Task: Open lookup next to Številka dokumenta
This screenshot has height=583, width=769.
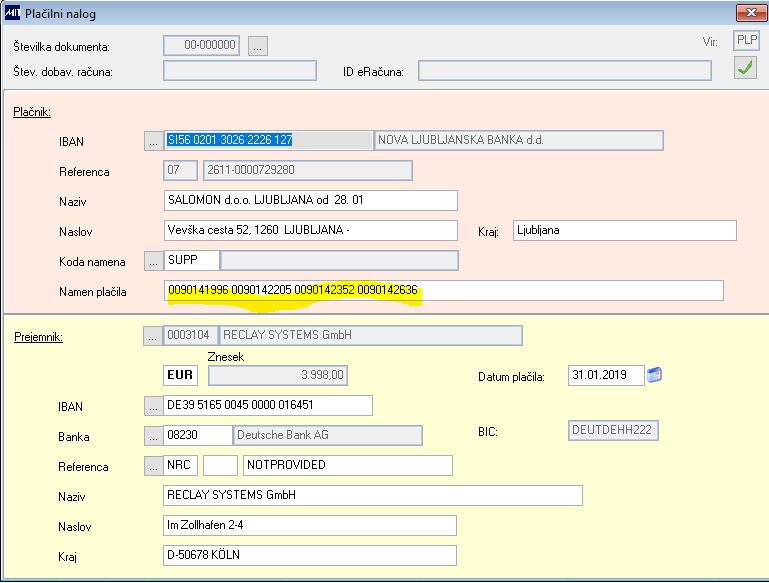Action: point(257,46)
